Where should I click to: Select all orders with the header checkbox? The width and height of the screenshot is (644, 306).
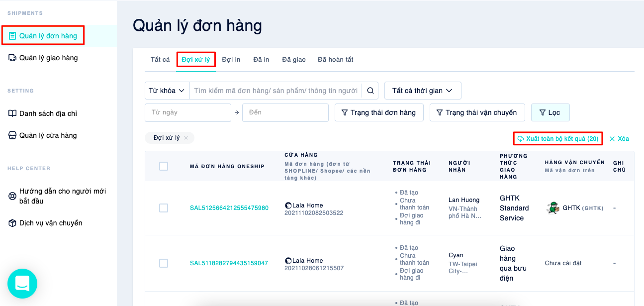(x=164, y=166)
